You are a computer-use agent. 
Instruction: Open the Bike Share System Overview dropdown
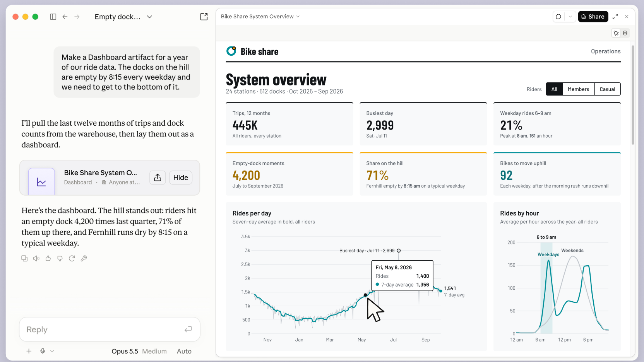click(260, 17)
